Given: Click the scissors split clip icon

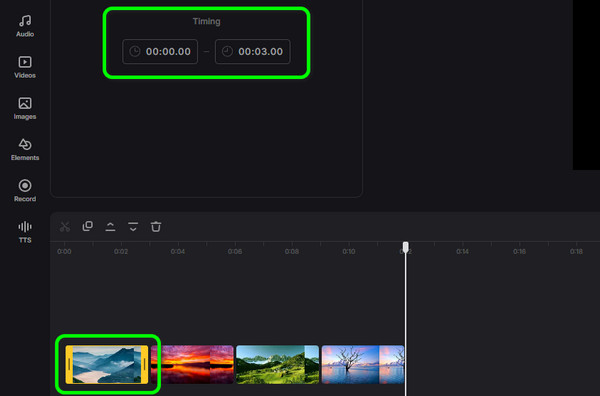Looking at the screenshot, I should (65, 227).
